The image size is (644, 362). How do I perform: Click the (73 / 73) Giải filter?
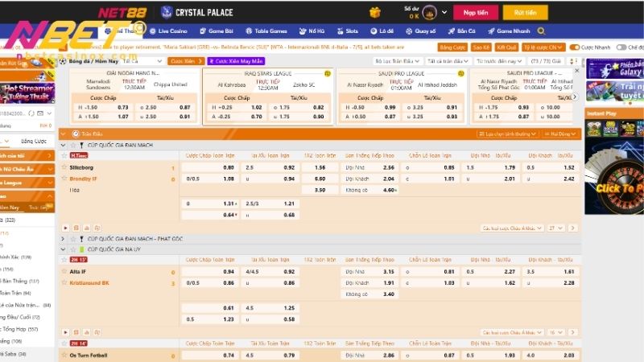[546, 61]
